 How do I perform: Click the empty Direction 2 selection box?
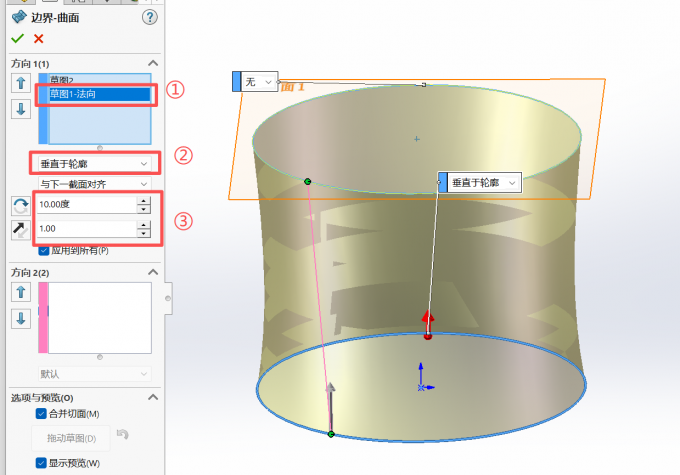click(100, 318)
